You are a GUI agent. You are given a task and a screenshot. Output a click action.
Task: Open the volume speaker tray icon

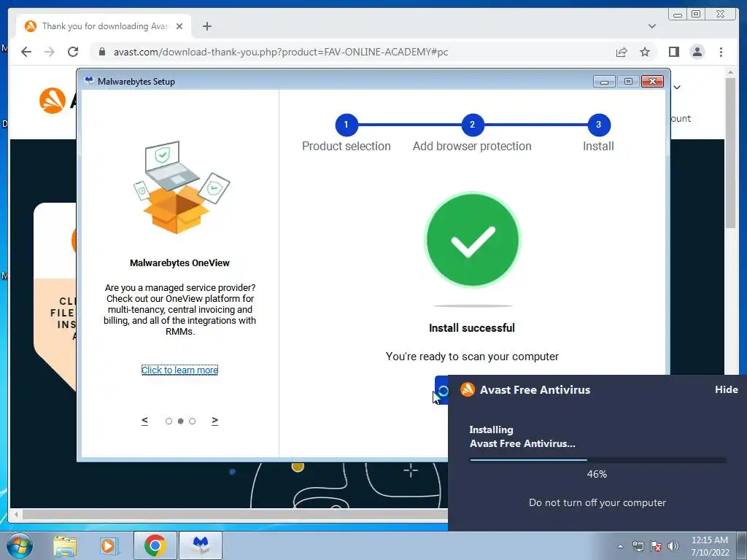(673, 546)
